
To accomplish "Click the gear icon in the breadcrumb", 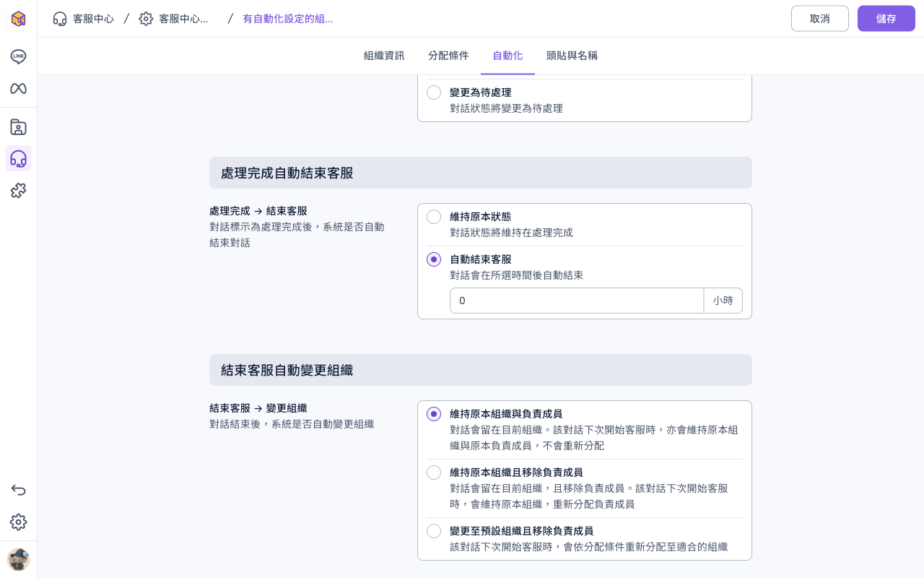I will 146,19.
